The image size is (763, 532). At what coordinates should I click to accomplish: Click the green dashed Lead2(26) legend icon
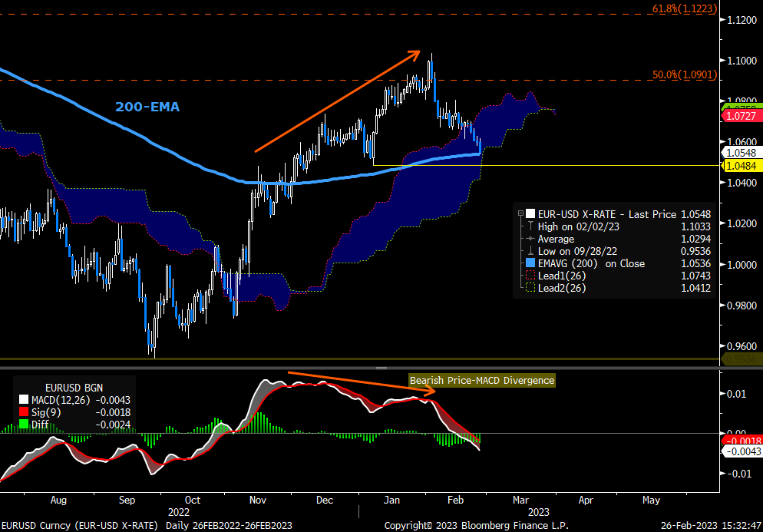[x=530, y=288]
